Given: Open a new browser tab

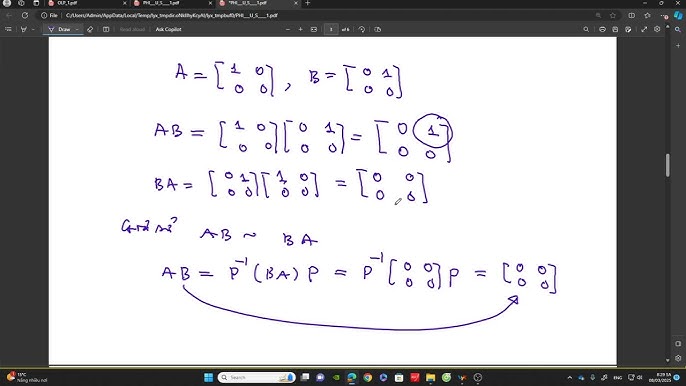Looking at the screenshot, I should point(308,3).
